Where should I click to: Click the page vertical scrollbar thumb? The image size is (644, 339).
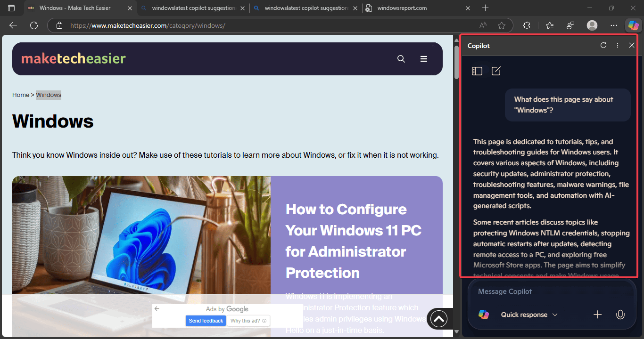click(456, 62)
